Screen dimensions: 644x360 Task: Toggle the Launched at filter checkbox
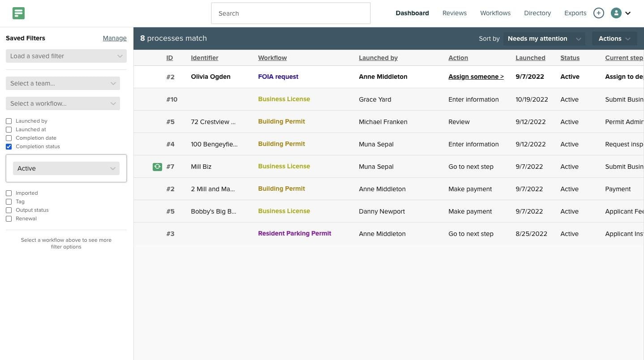pos(9,129)
